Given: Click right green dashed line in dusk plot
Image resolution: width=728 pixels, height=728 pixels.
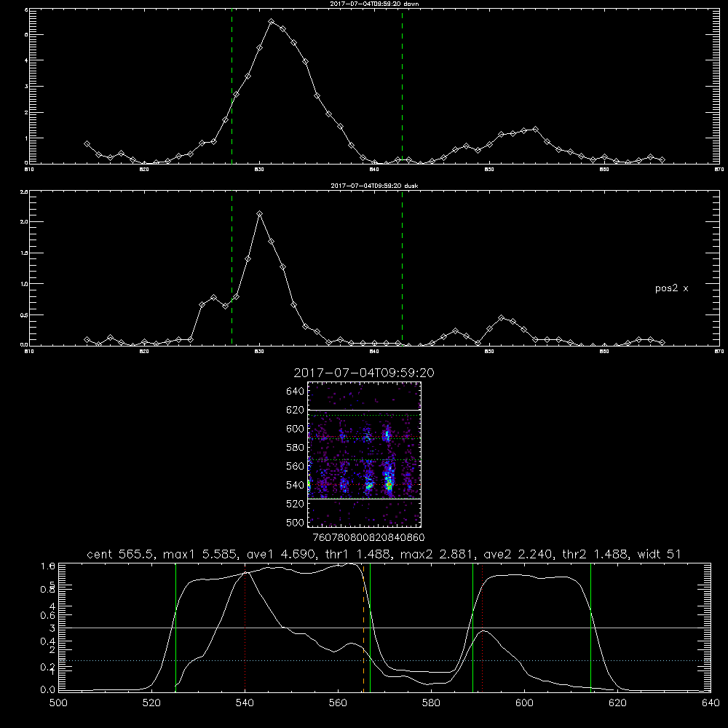Looking at the screenshot, I should point(402,268).
